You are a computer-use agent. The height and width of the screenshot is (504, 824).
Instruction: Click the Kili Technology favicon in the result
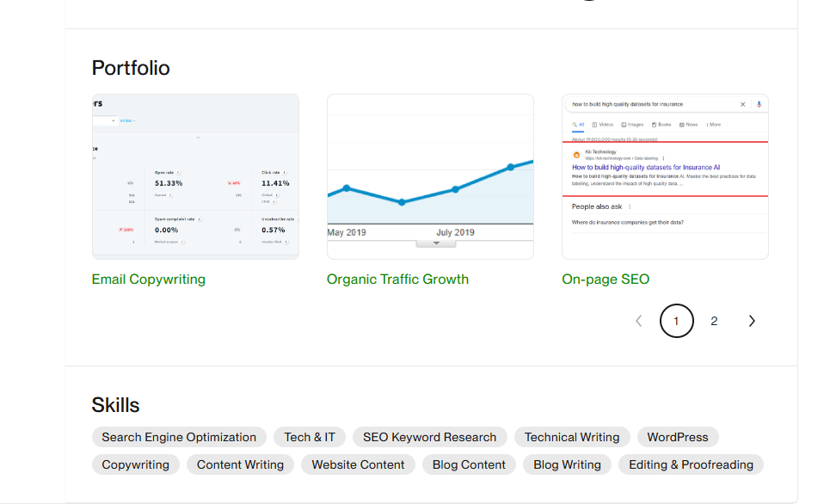click(x=576, y=154)
